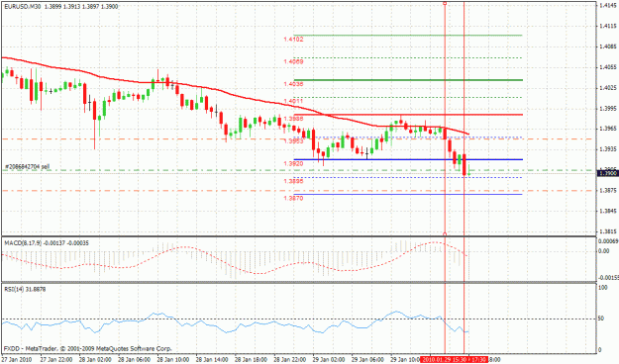The image size is (619, 364).
Task: Select the #2086842704 sell order label
Action: click(x=28, y=167)
